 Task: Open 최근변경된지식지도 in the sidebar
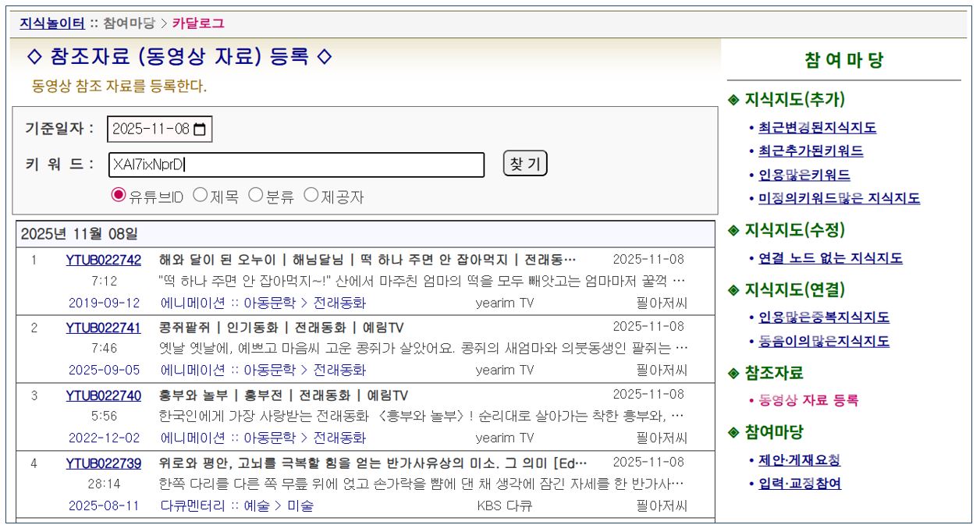[x=817, y=128]
